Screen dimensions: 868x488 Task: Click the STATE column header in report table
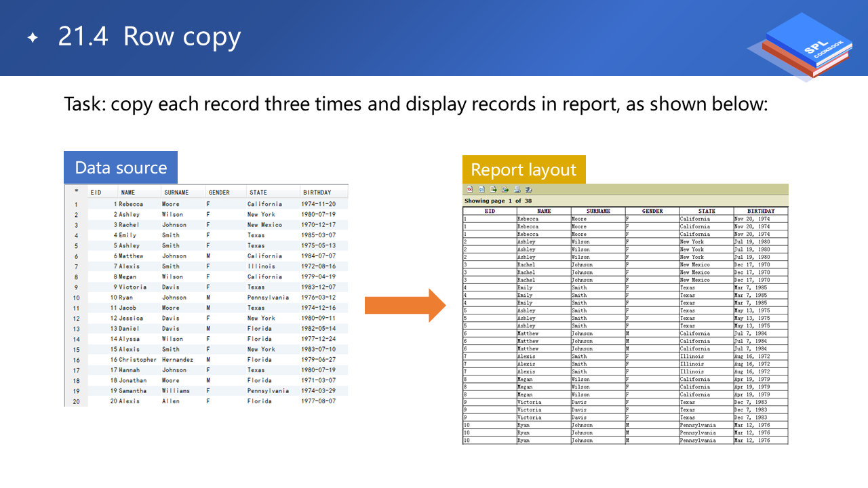pyautogui.click(x=707, y=211)
